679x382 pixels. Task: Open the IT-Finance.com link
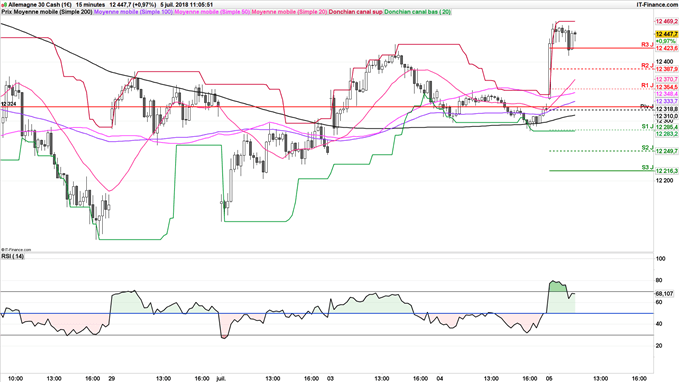click(657, 4)
